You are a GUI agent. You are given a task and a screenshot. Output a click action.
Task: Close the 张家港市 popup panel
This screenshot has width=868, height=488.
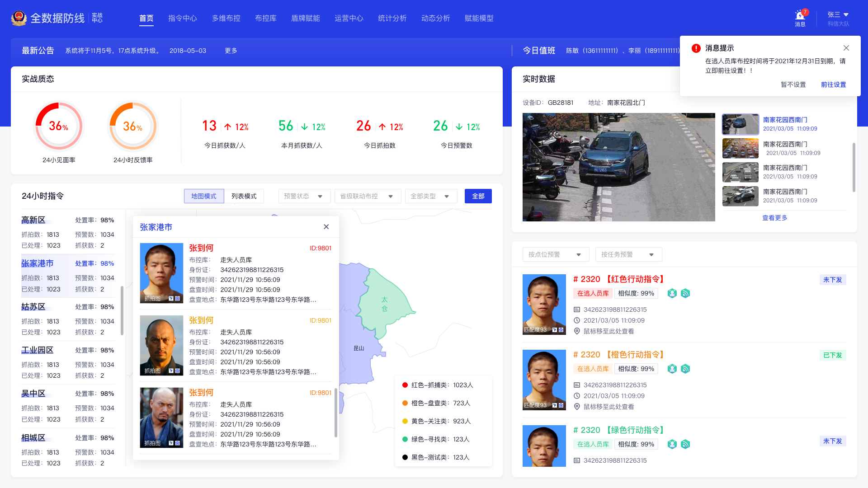(x=326, y=227)
